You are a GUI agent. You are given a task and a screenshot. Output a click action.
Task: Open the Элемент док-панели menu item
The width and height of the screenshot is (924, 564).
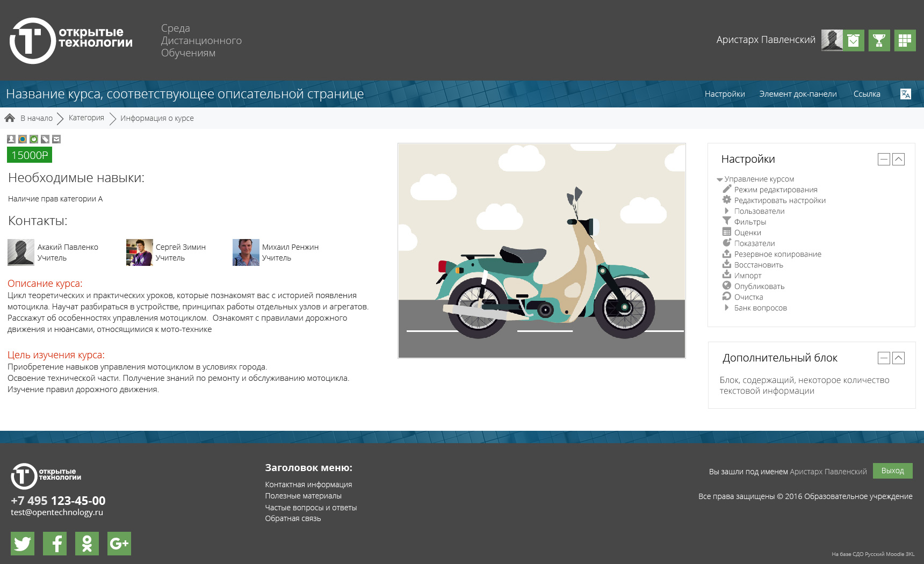click(798, 94)
